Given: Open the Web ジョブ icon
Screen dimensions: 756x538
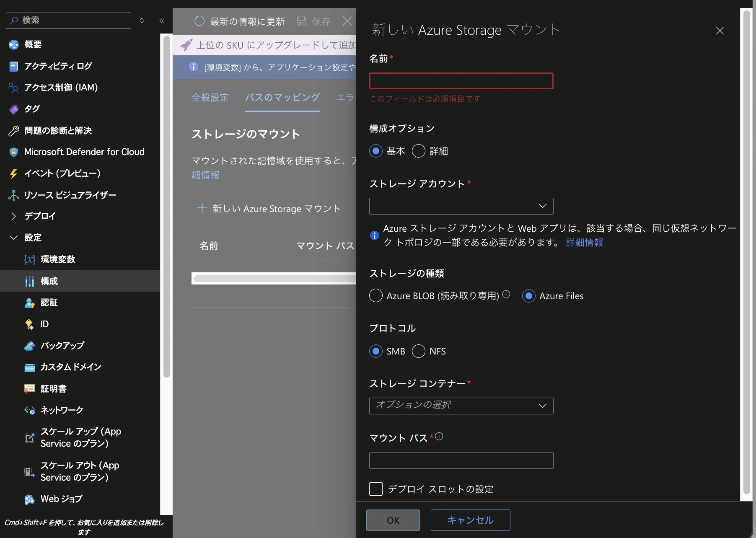Looking at the screenshot, I should coord(29,499).
